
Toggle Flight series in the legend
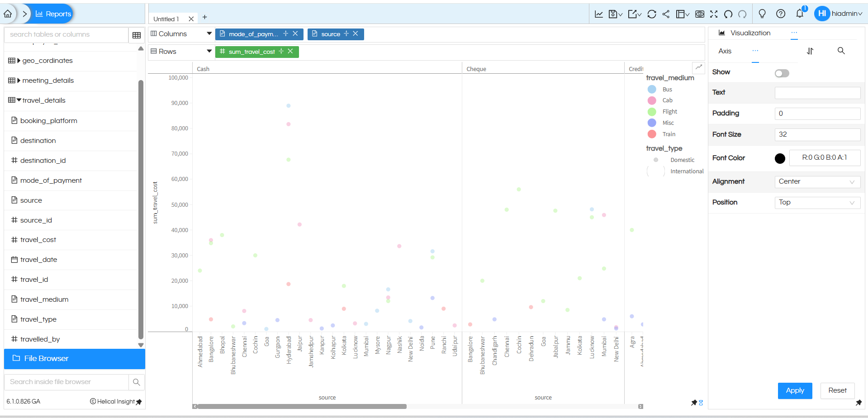[x=669, y=112]
